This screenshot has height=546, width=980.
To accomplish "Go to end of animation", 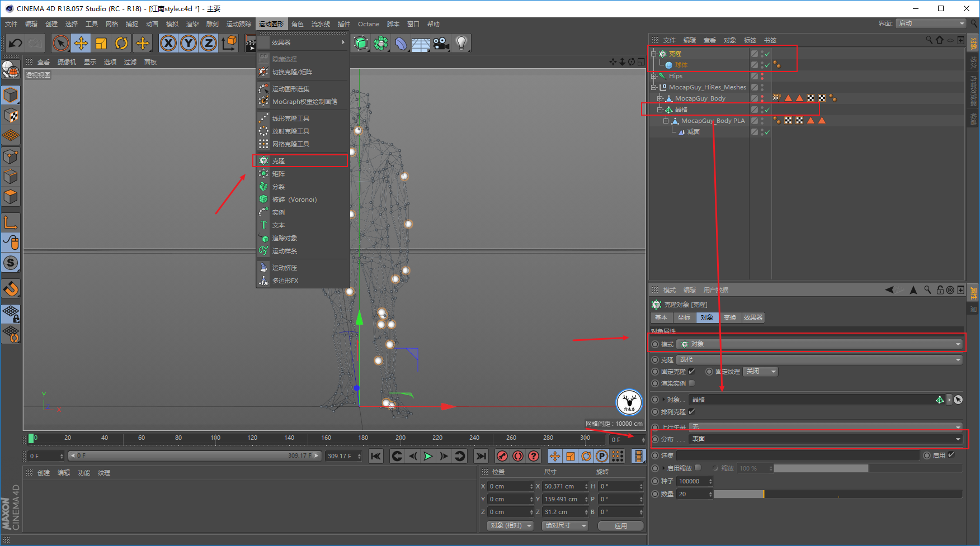I will click(481, 456).
